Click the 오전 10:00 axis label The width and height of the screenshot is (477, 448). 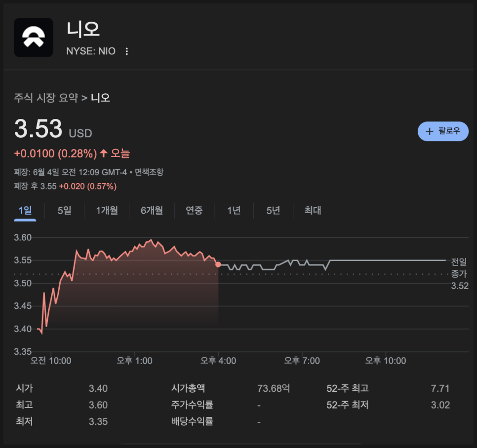click(51, 361)
